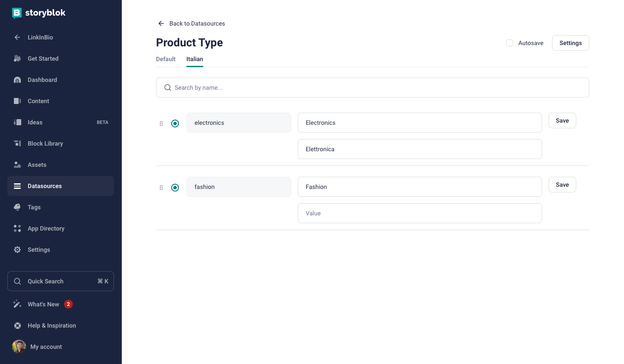The height and width of the screenshot is (364, 624).
Task: Select the fashion row radio button
Action: (x=175, y=188)
